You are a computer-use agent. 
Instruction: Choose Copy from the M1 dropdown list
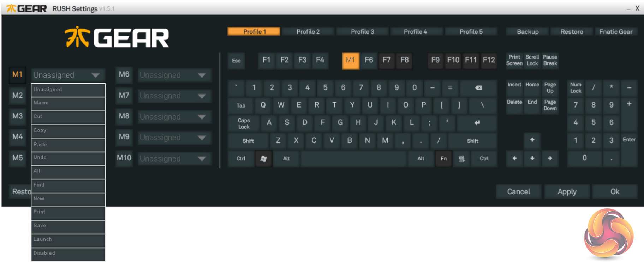click(x=68, y=131)
